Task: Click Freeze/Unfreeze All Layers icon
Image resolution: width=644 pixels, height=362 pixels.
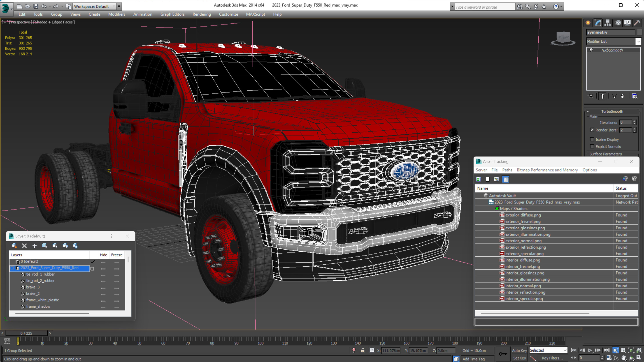Action: 75,246
